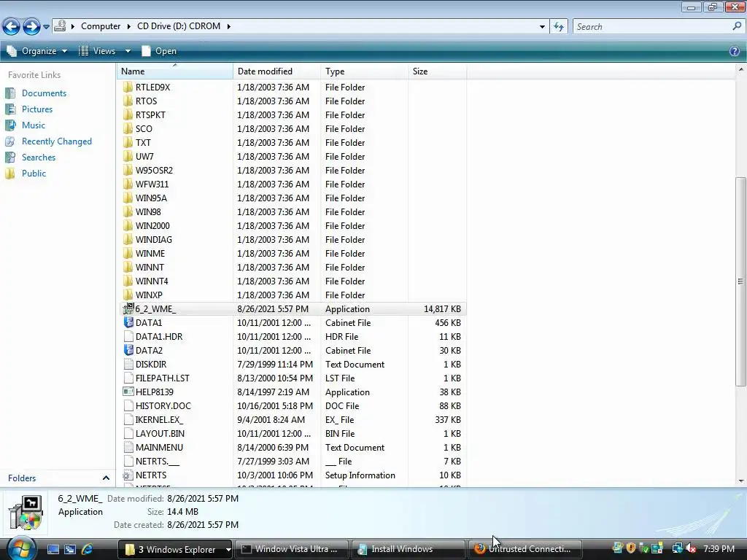Sort by the Name column header

175,71
